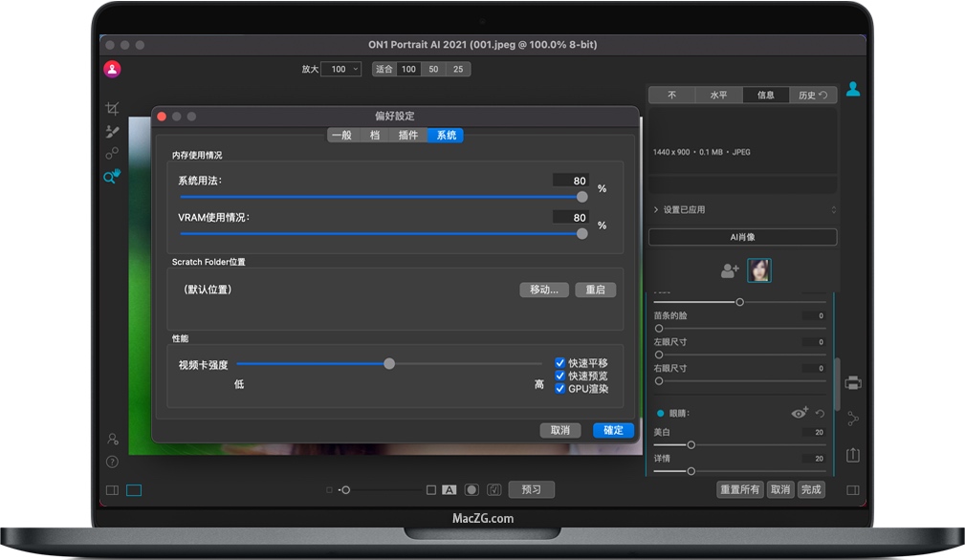Select the Crop tool in left toolbar
965x560 pixels.
tap(112, 109)
